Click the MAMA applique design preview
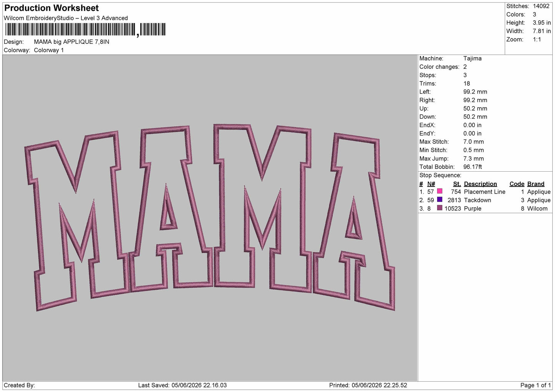This screenshot has height=392, width=555. [210, 217]
